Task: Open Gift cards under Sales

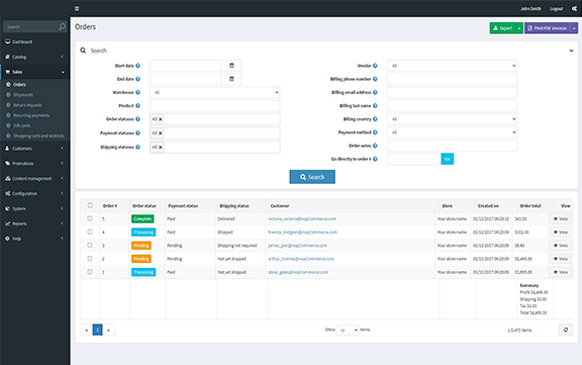Action: (x=22, y=126)
